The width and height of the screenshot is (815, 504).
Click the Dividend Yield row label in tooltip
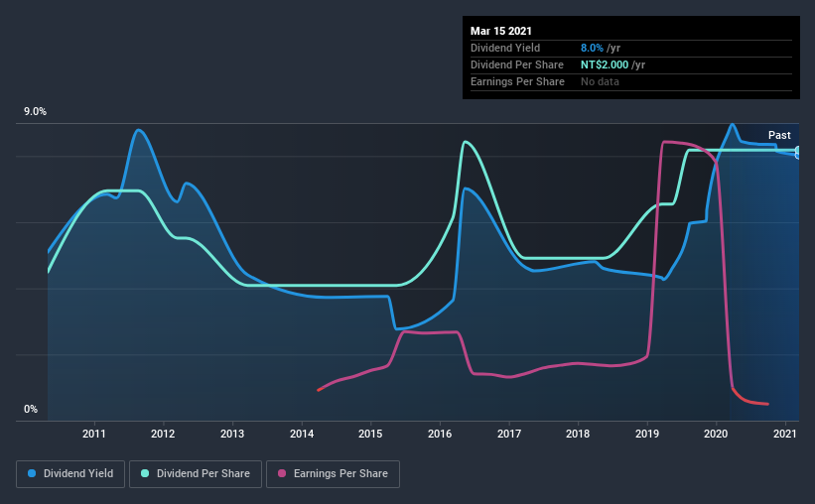[x=505, y=48]
